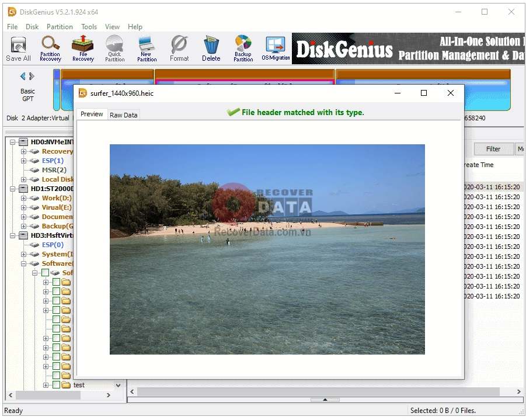Viewport: 526px width, 420px height.
Task: Select the ESP(0) partition in tree
Action: 53,245
